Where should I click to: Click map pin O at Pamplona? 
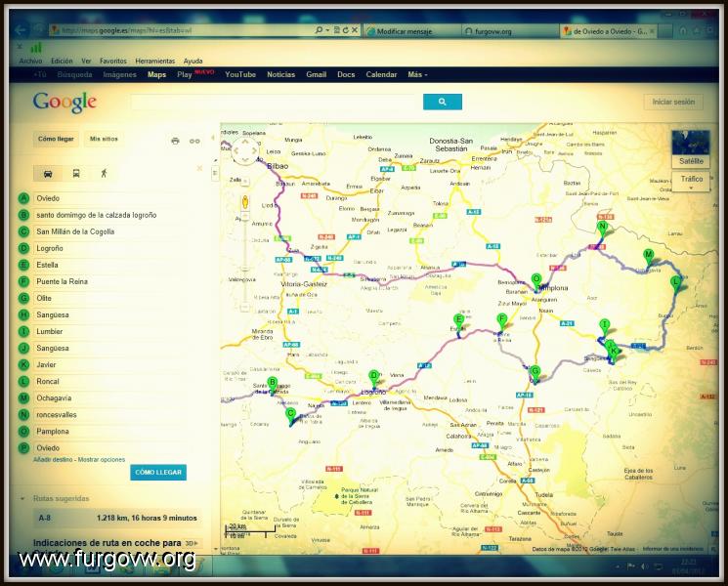click(x=536, y=281)
